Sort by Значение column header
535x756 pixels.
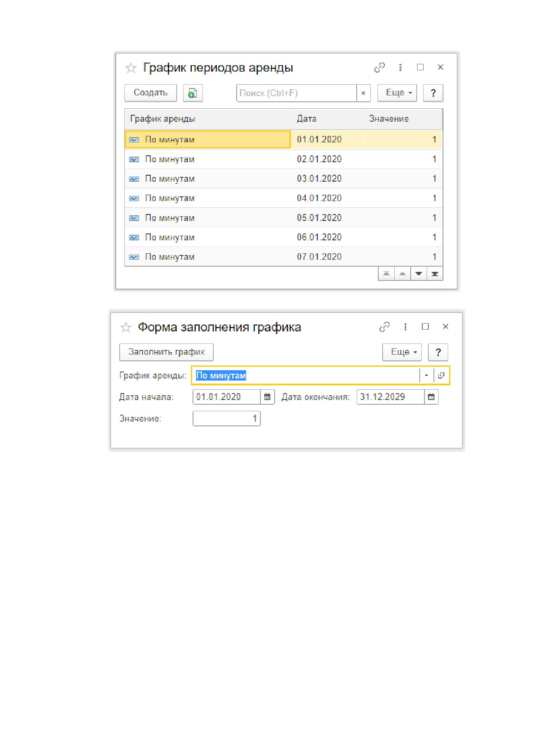(403, 119)
